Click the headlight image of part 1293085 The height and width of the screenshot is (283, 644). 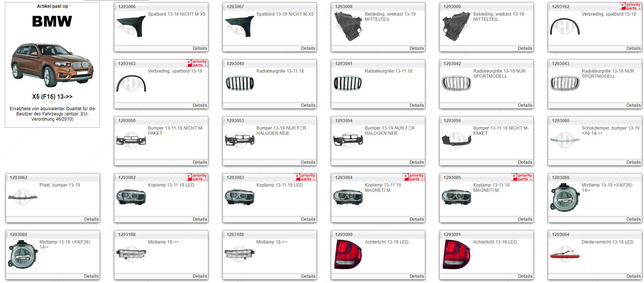[x=457, y=197]
